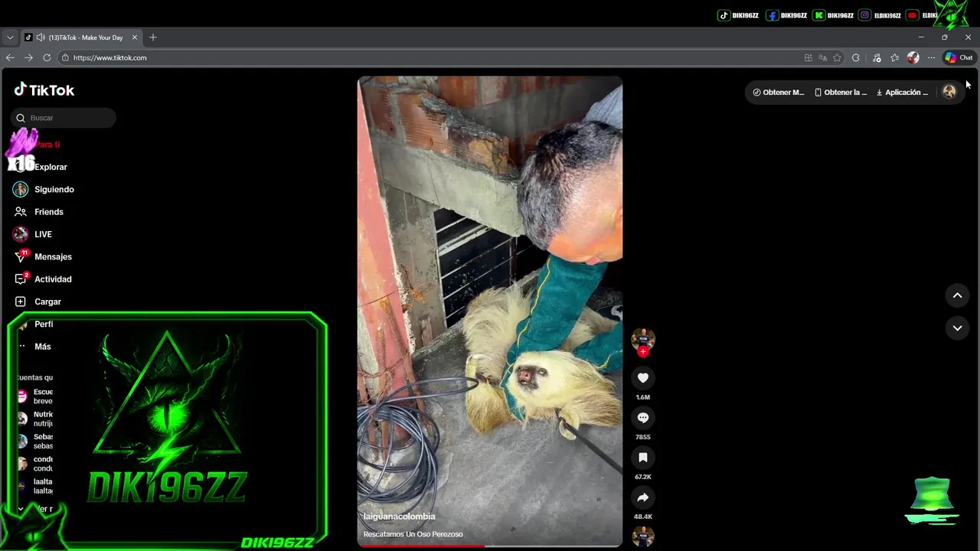Screen dimensions: 980x551
Task: Open the Nutri... followed account
Action: click(34, 419)
